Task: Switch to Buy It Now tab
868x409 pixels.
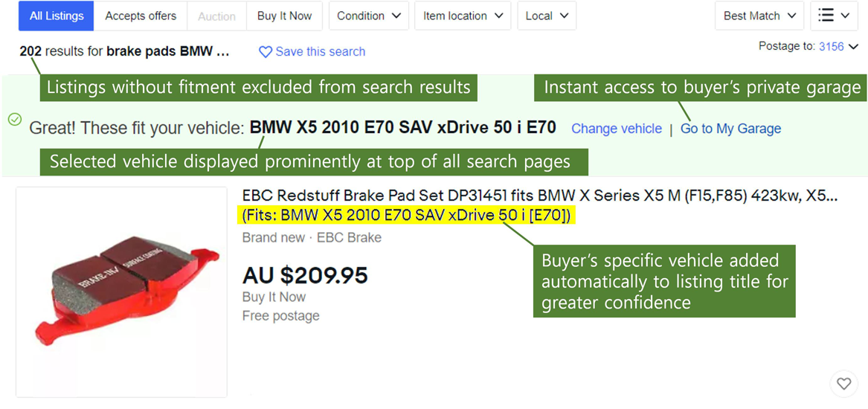Action: click(x=285, y=16)
